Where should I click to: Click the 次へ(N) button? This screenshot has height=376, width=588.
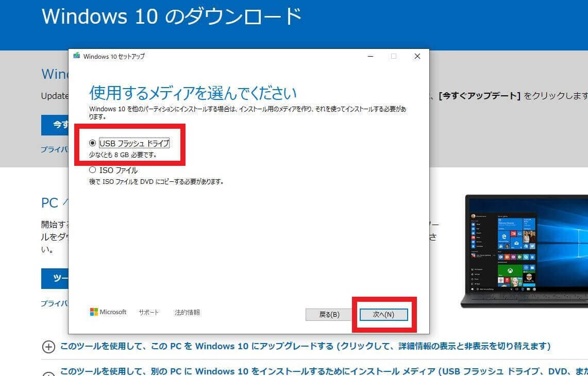click(383, 315)
